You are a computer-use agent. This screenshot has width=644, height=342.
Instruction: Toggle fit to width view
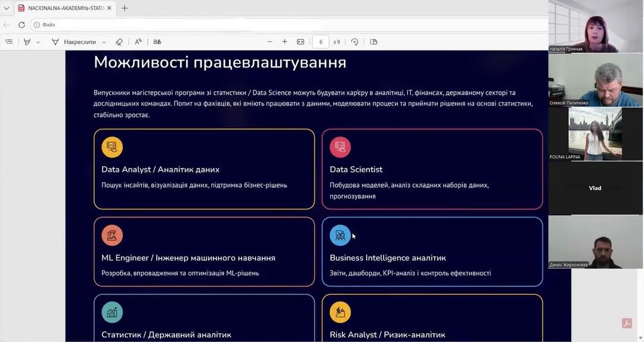point(301,42)
